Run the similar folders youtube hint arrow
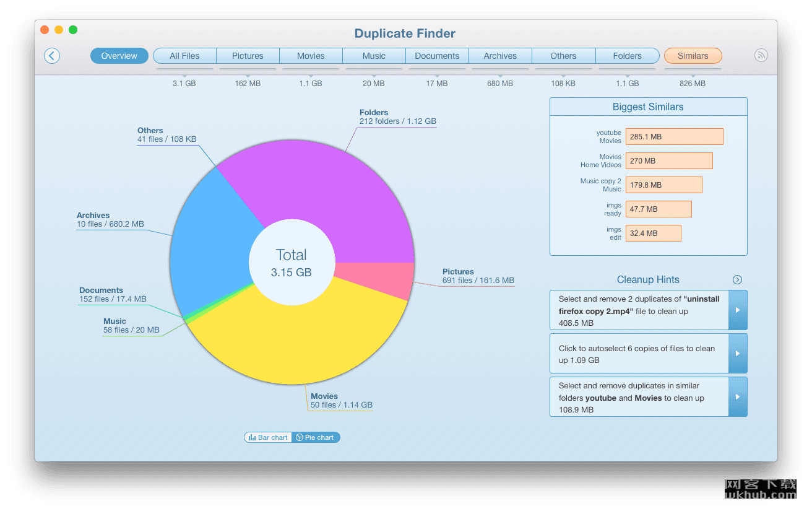The image size is (812, 511). coord(738,396)
